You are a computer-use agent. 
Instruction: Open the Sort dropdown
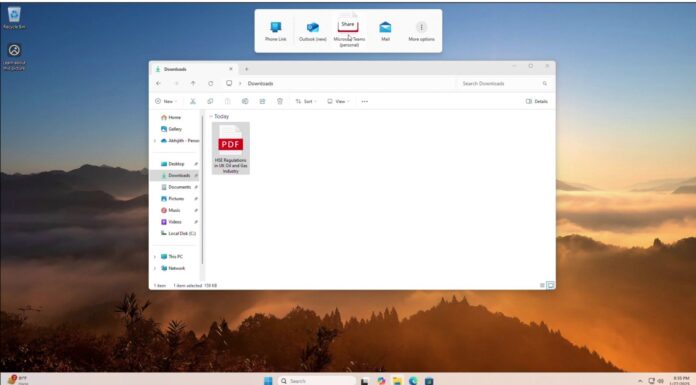pos(306,101)
